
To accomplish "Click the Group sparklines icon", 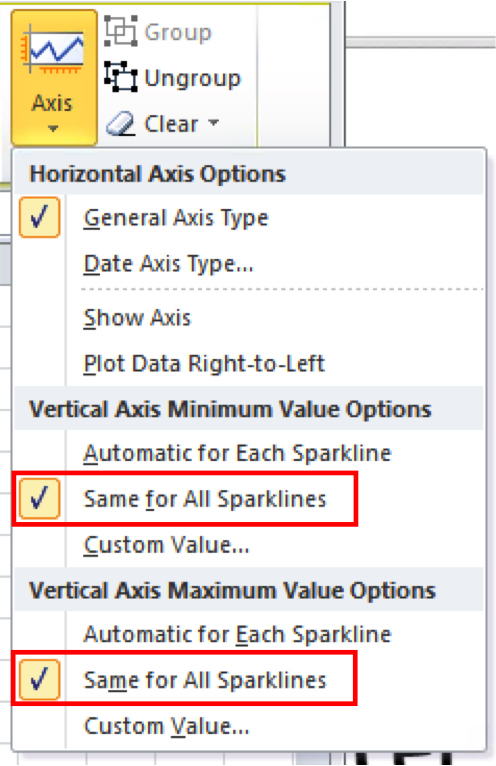I will pos(120,31).
